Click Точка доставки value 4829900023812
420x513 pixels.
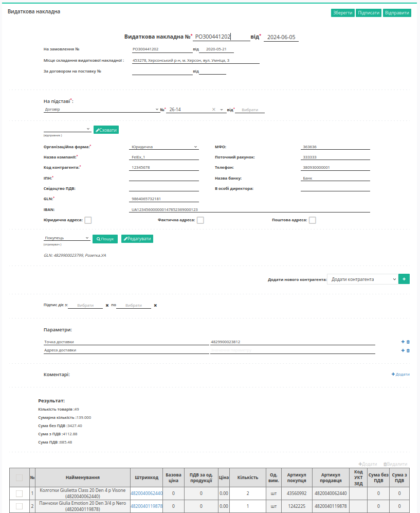(x=293, y=342)
